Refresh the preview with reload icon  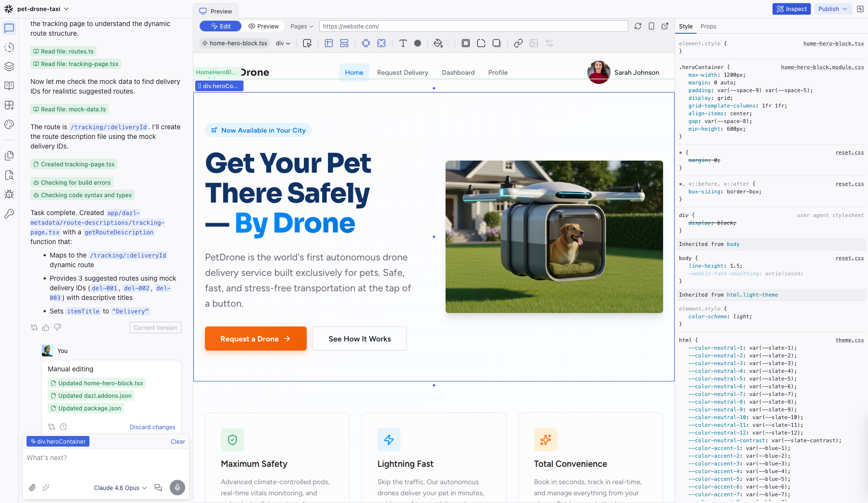point(637,26)
